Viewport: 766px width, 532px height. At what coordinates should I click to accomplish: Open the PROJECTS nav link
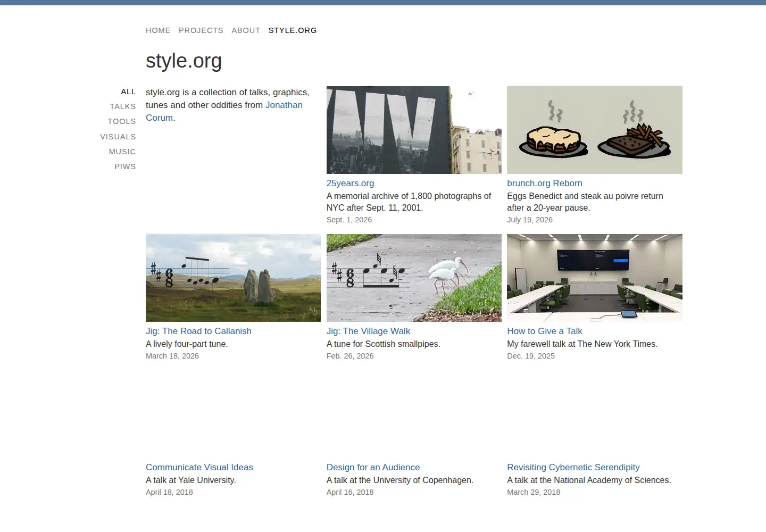click(201, 30)
